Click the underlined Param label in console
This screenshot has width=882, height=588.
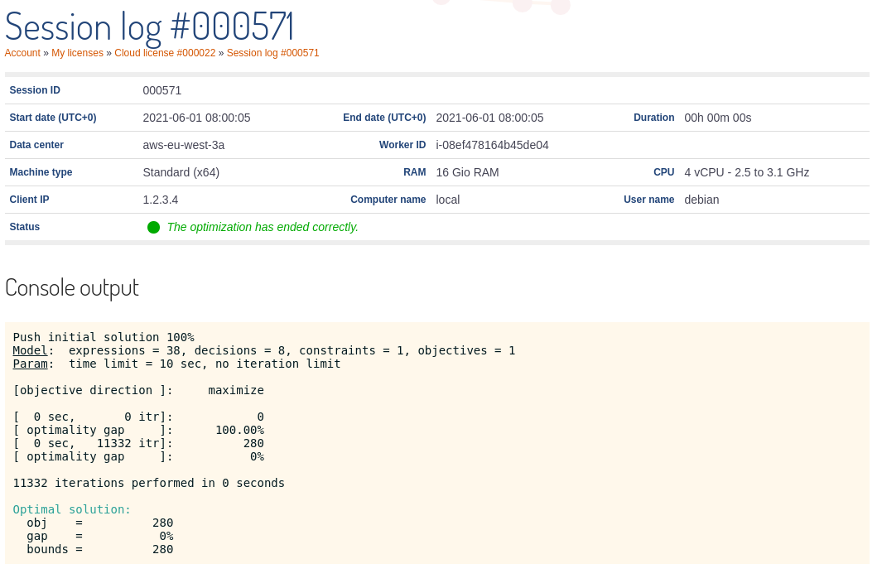(30, 364)
